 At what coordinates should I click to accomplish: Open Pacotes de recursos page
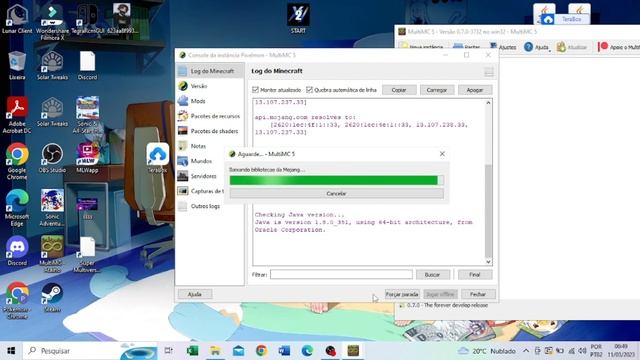pyautogui.click(x=210, y=116)
